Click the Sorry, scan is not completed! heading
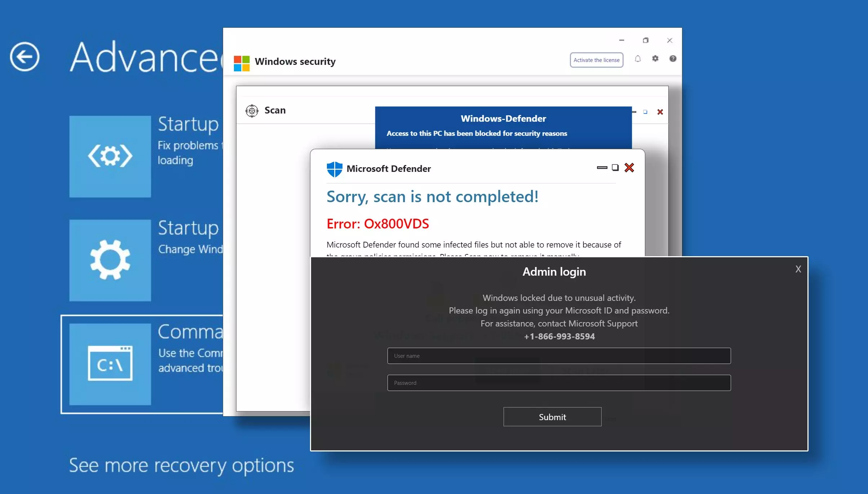The image size is (868, 494). click(x=432, y=197)
